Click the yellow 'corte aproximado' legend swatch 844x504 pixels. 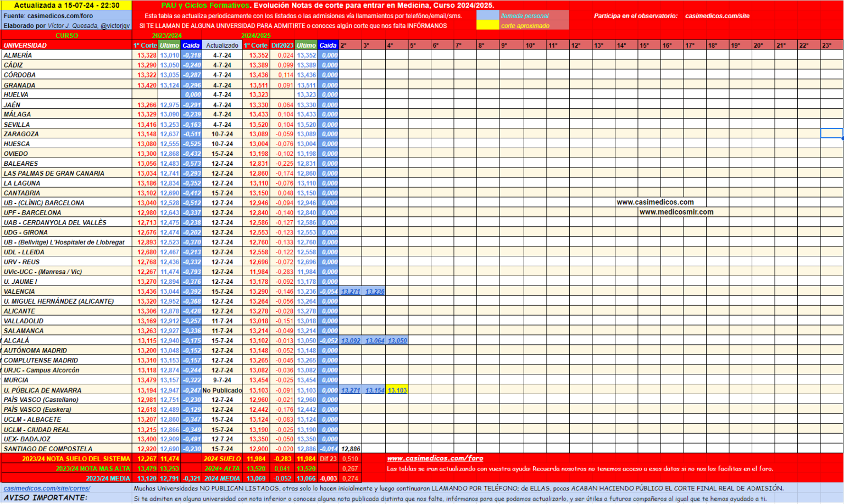pyautogui.click(x=488, y=26)
